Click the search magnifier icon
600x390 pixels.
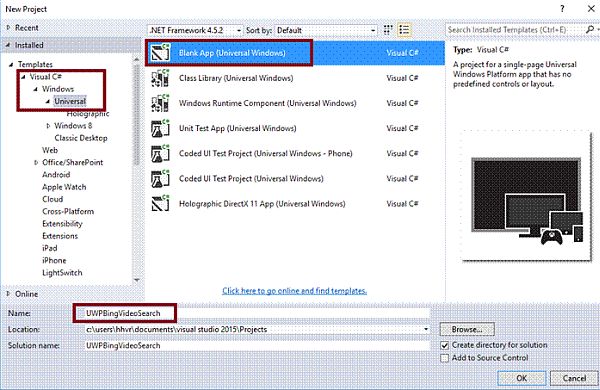590,29
